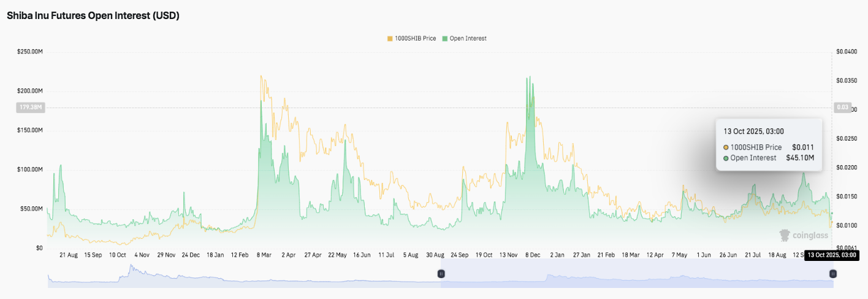Click the chart title Shiba Inu Futures Open Interest

(93, 16)
